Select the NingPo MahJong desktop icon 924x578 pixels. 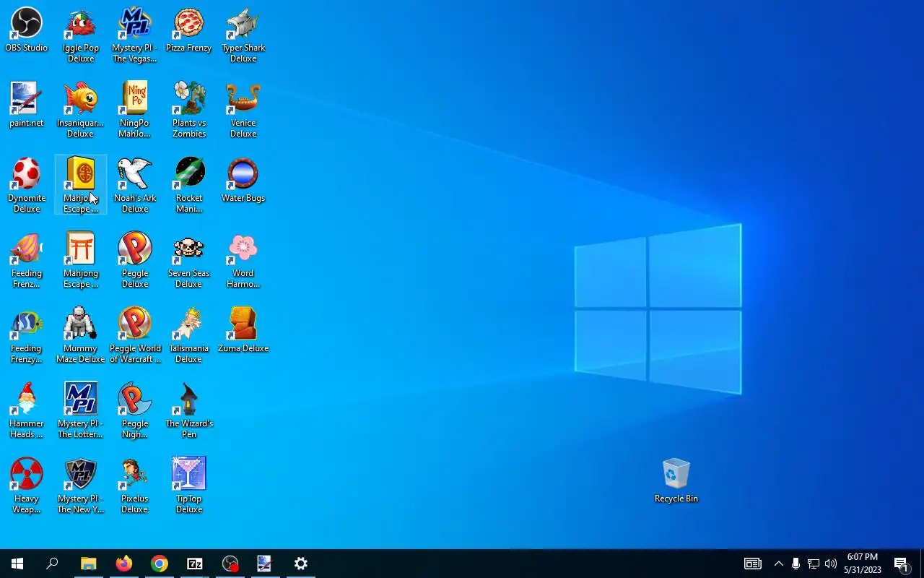click(135, 111)
